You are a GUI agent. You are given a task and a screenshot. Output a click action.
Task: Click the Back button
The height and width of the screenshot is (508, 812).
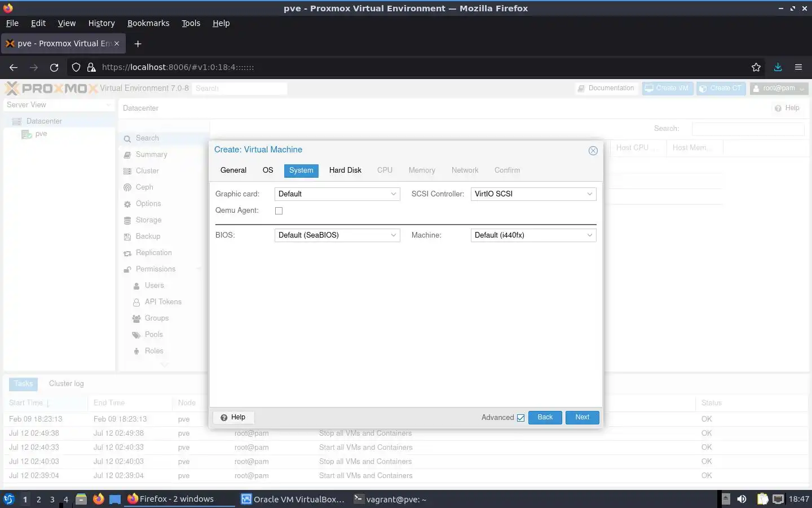(x=545, y=418)
